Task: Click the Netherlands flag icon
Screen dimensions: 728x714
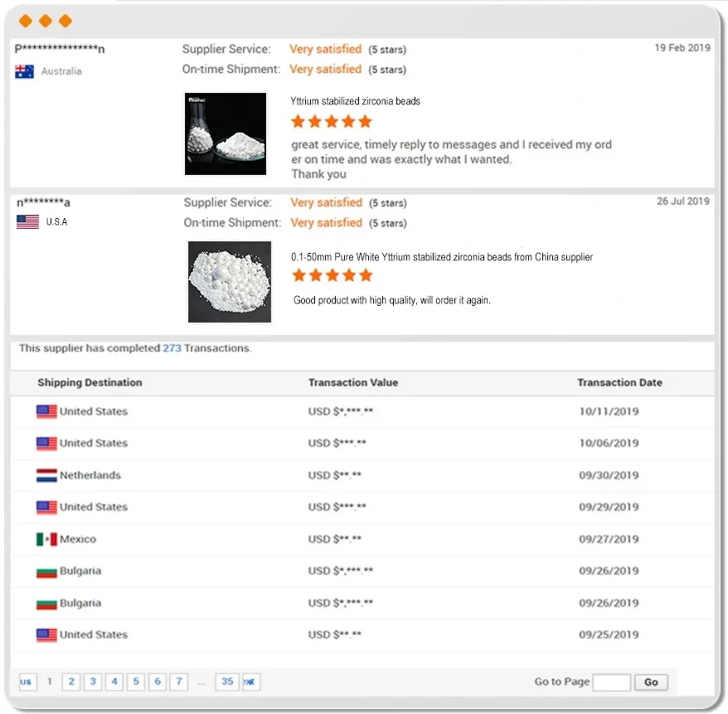Action: [x=46, y=475]
